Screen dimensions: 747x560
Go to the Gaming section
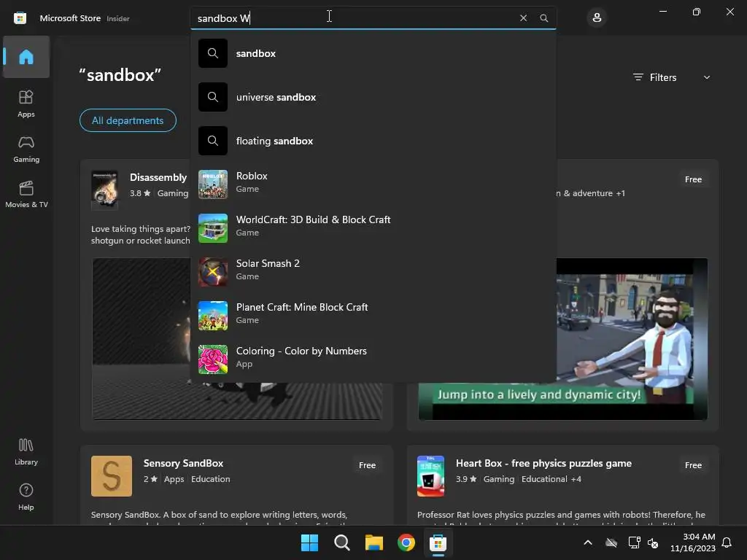pos(26,149)
